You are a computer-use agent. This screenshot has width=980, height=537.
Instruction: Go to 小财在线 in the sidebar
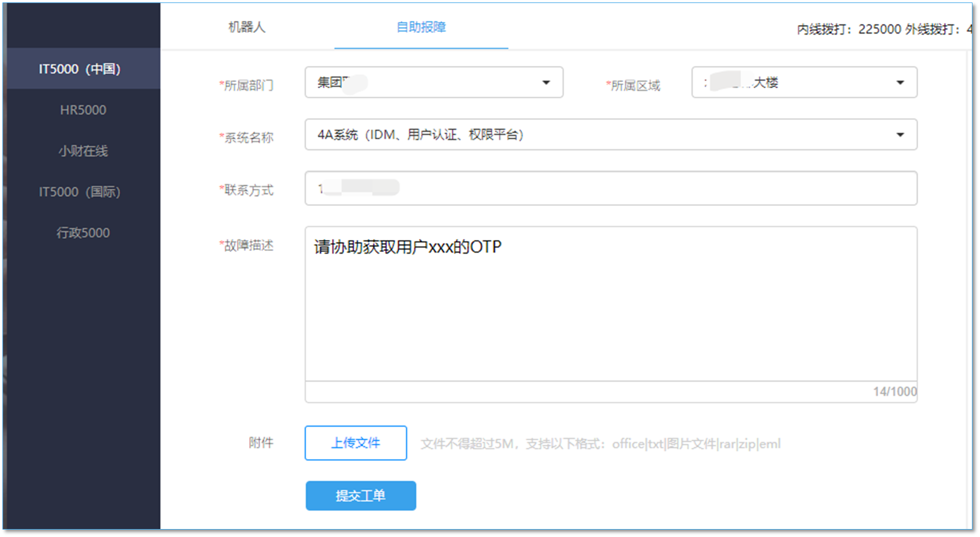click(x=83, y=151)
